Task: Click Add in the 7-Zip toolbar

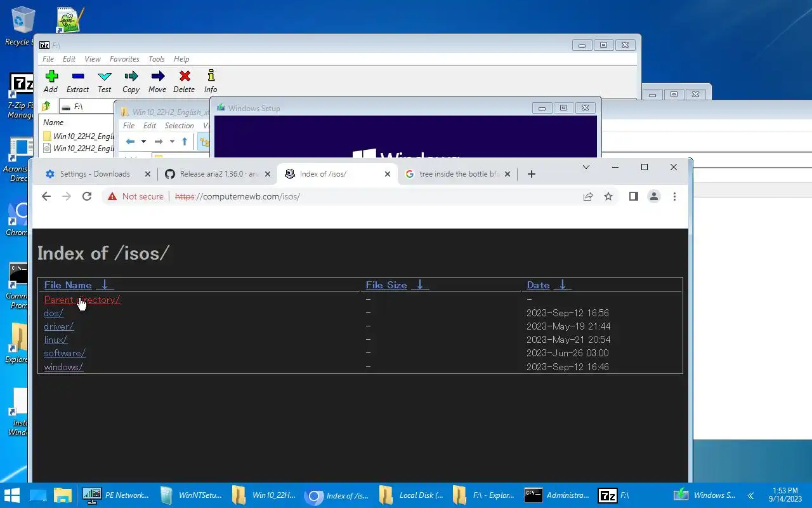Action: click(51, 81)
